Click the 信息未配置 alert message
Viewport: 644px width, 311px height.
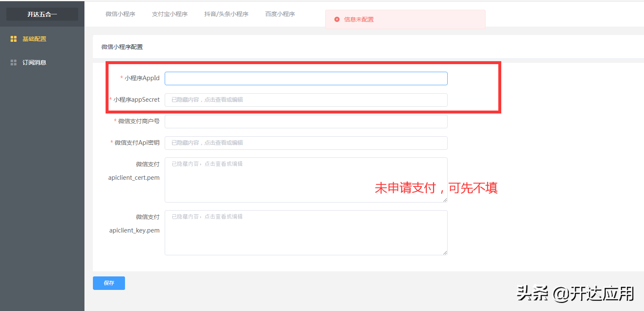click(405, 19)
